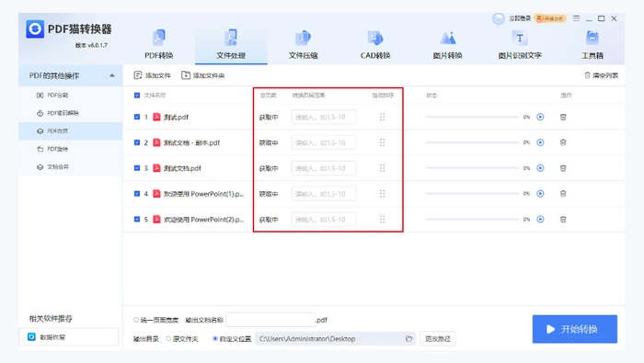Screen dimensions: 644x363
Task: Delete 测试文档.pdf with its trash icon
Action: click(563, 168)
